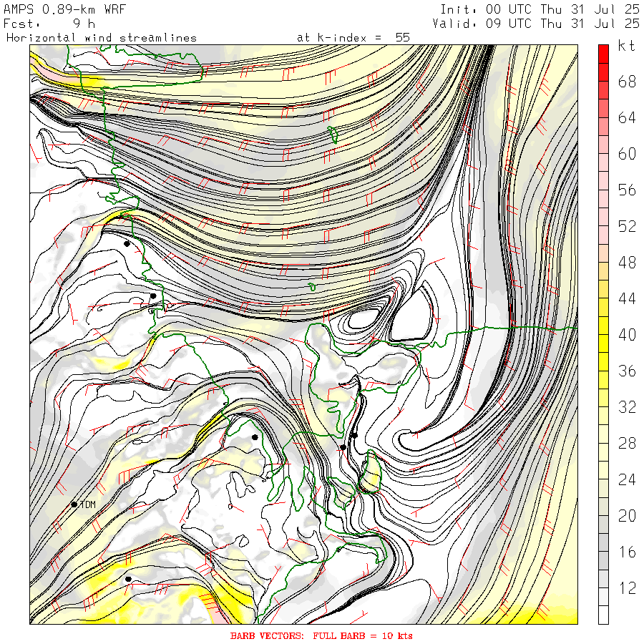644x644 pixels.
Task: Click the 28 value on the color scale
Action: point(627,443)
